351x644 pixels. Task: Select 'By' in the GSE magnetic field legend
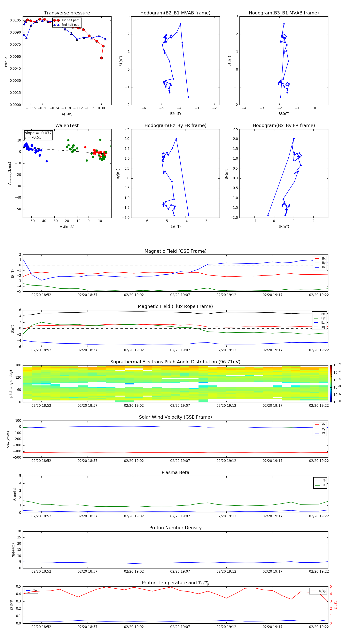[x=320, y=263]
